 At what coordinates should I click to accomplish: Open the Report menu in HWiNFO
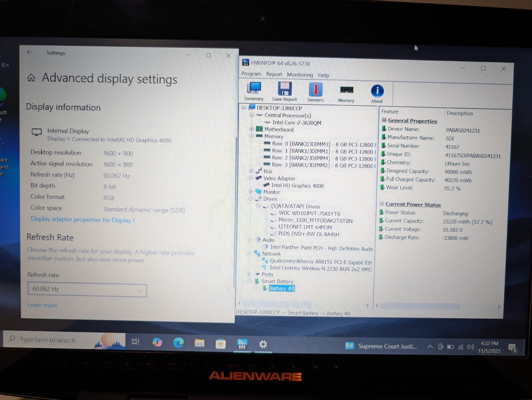pos(274,74)
